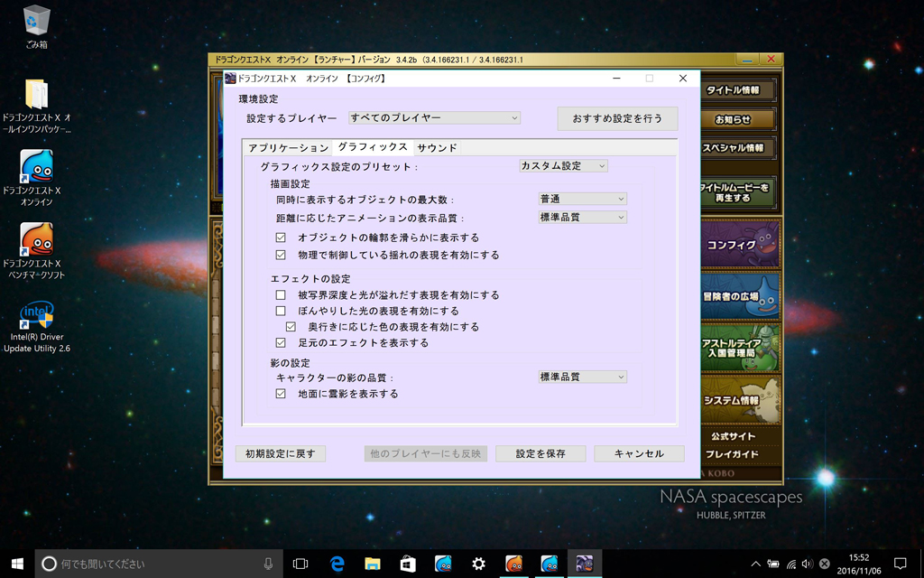Check the battery status tray icon

point(773,564)
